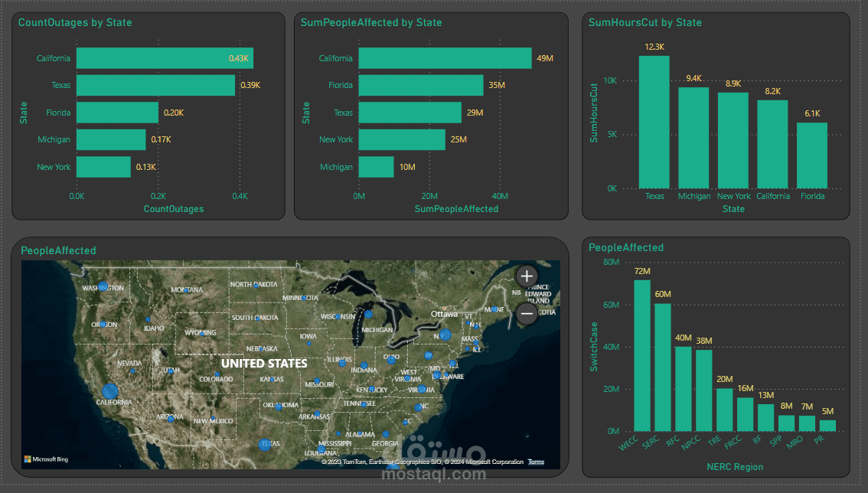Select Florida column in SumHoursCut chart
The image size is (868, 493).
[812, 155]
